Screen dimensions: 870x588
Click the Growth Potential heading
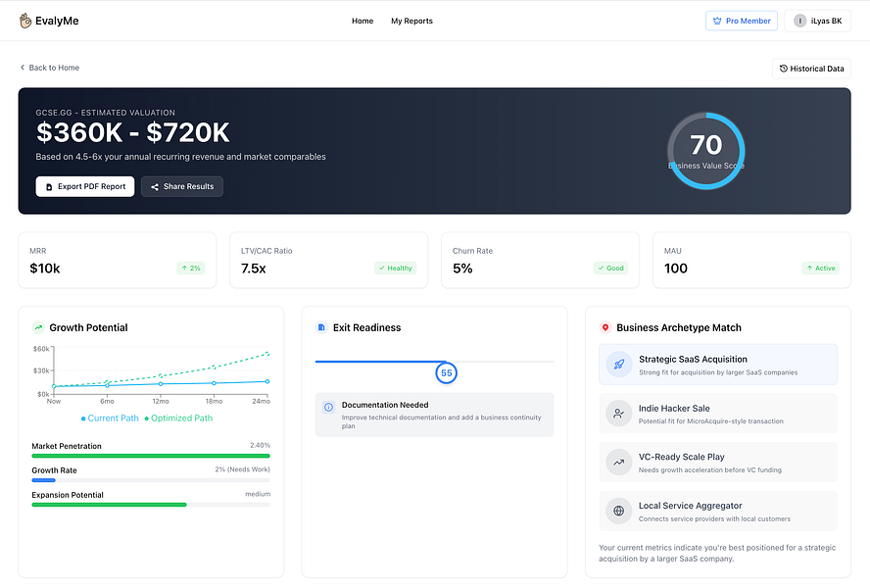click(x=88, y=327)
